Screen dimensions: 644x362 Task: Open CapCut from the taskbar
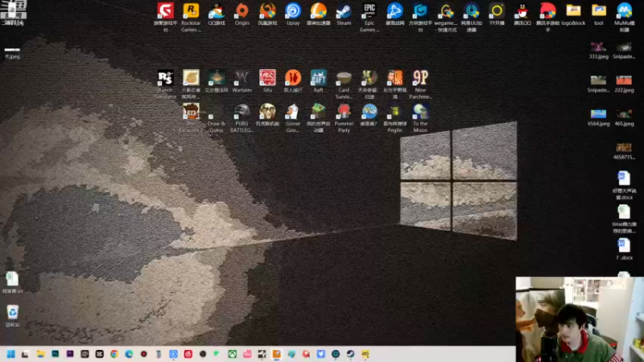[x=99, y=354]
